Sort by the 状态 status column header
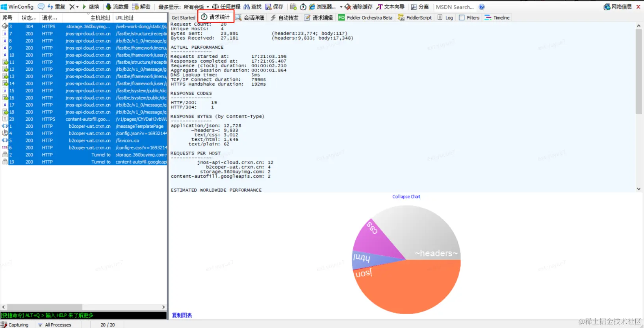The width and height of the screenshot is (644, 328). [29, 18]
